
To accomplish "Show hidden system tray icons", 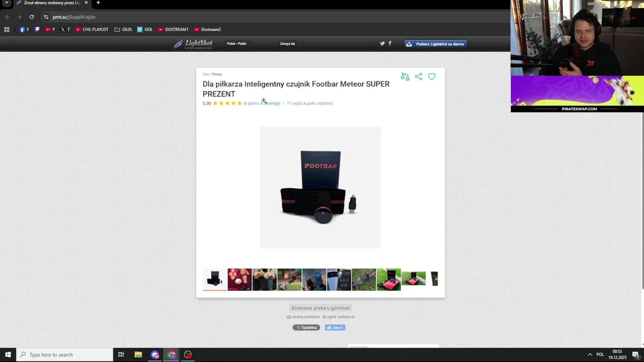I will click(590, 355).
